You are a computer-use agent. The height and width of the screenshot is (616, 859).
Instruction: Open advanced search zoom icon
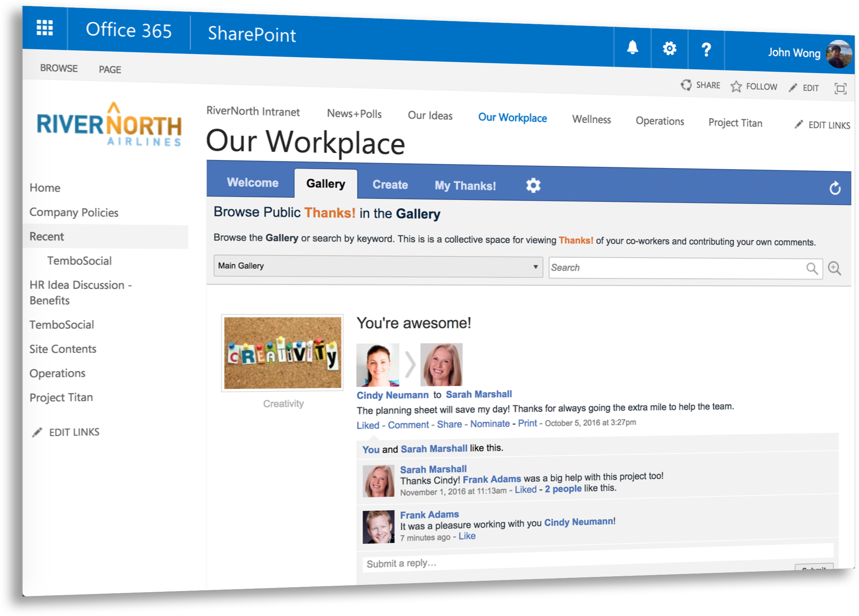[834, 268]
